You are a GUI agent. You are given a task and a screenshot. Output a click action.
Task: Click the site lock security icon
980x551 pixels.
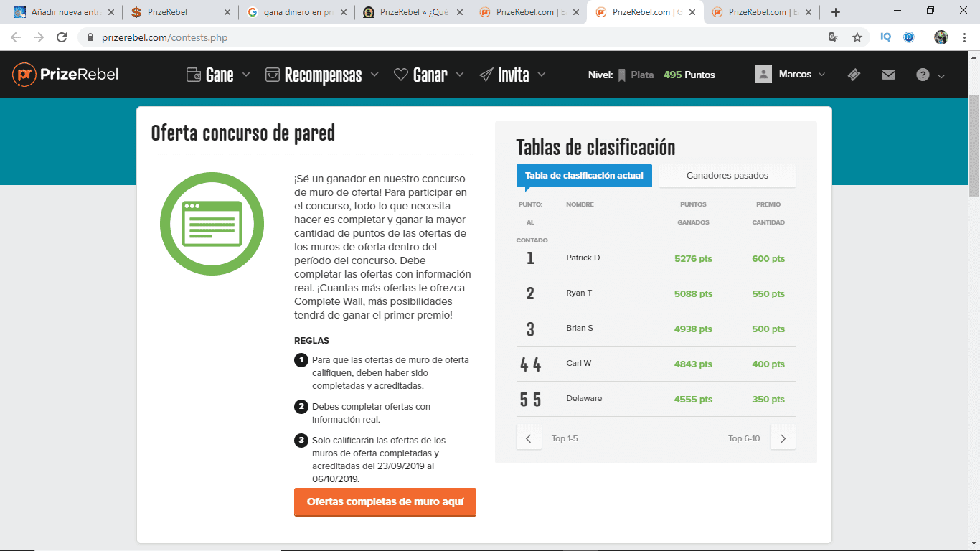click(x=90, y=37)
